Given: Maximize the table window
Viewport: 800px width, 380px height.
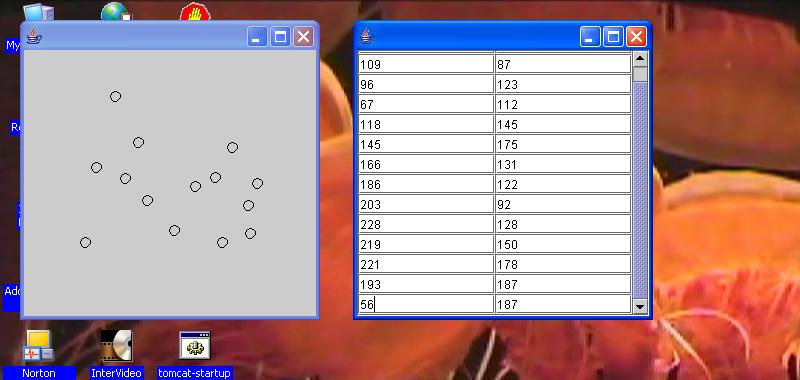Looking at the screenshot, I should (x=613, y=37).
